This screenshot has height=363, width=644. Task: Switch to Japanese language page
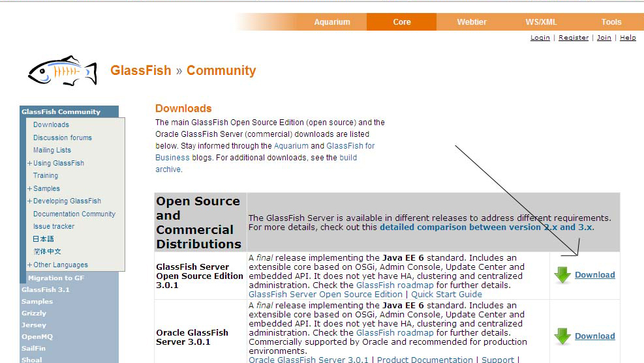[43, 239]
